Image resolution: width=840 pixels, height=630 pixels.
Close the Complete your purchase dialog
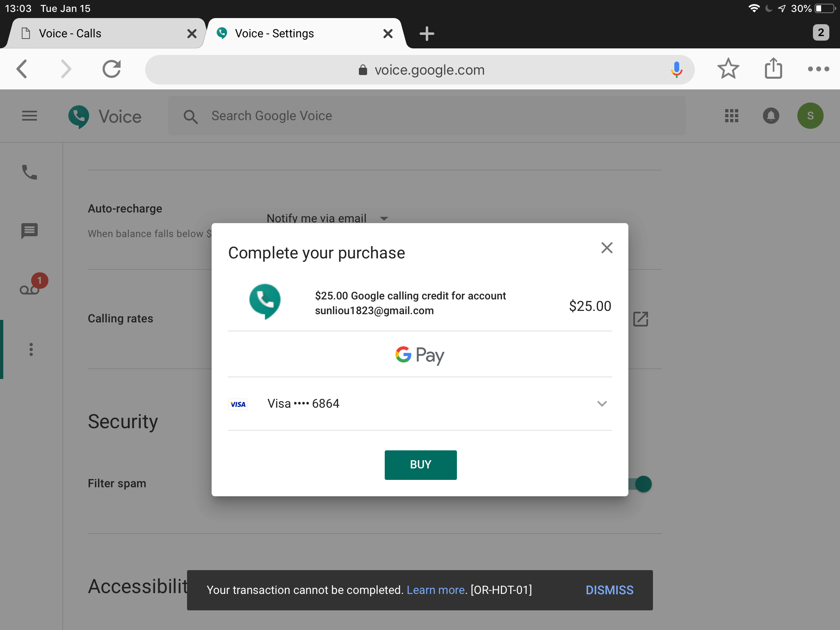607,248
